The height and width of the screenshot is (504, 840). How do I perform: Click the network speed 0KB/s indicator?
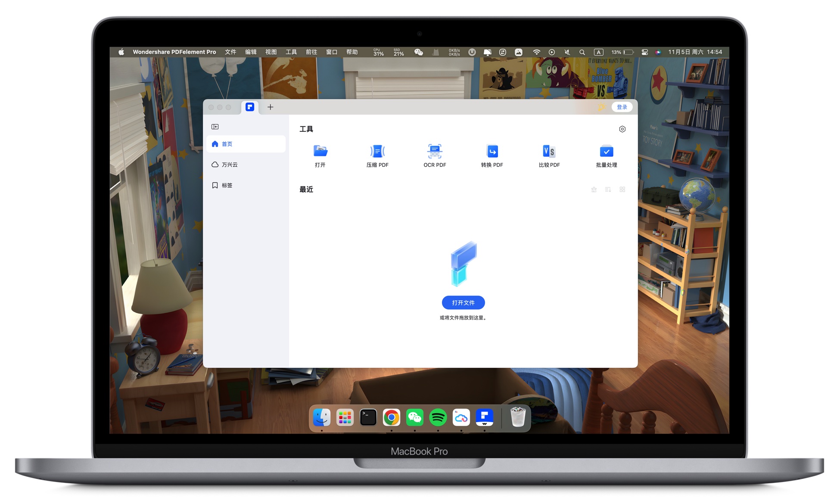(454, 52)
